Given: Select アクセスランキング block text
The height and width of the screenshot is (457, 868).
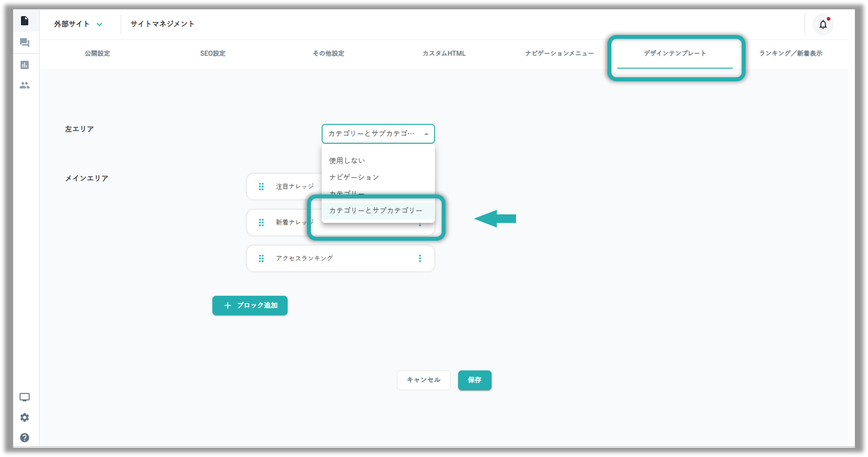Looking at the screenshot, I should pos(304,258).
